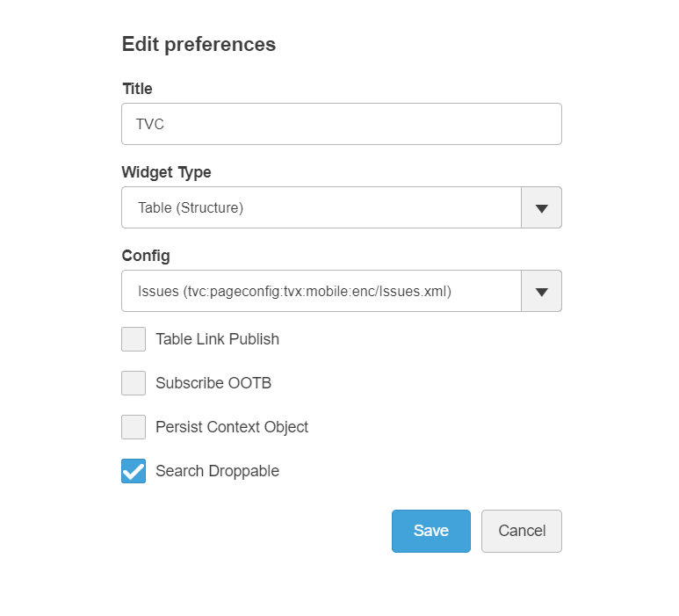Uncheck the Search Droppable checkbox

[134, 471]
